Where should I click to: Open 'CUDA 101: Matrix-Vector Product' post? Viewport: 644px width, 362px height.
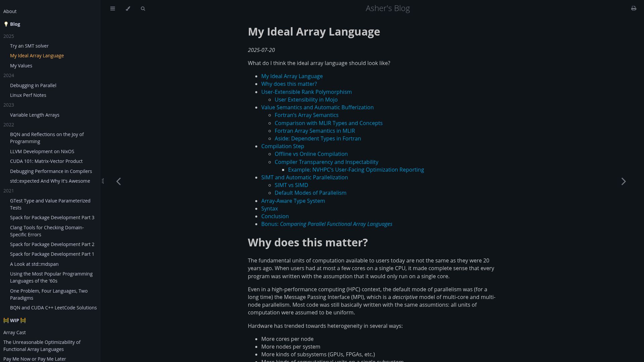click(46, 161)
